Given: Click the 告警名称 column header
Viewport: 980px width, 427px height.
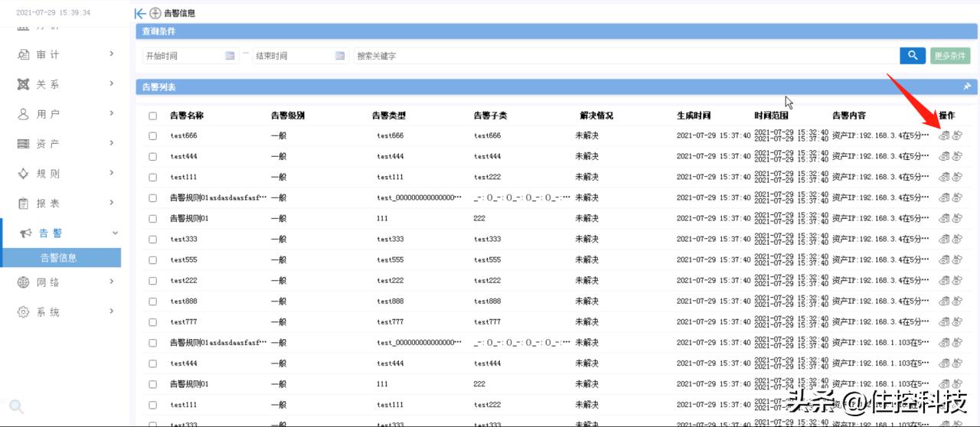Looking at the screenshot, I should pyautogui.click(x=187, y=116).
